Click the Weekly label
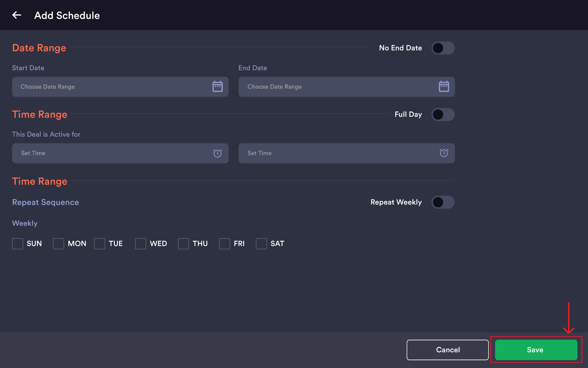Image resolution: width=588 pixels, height=368 pixels. click(25, 223)
